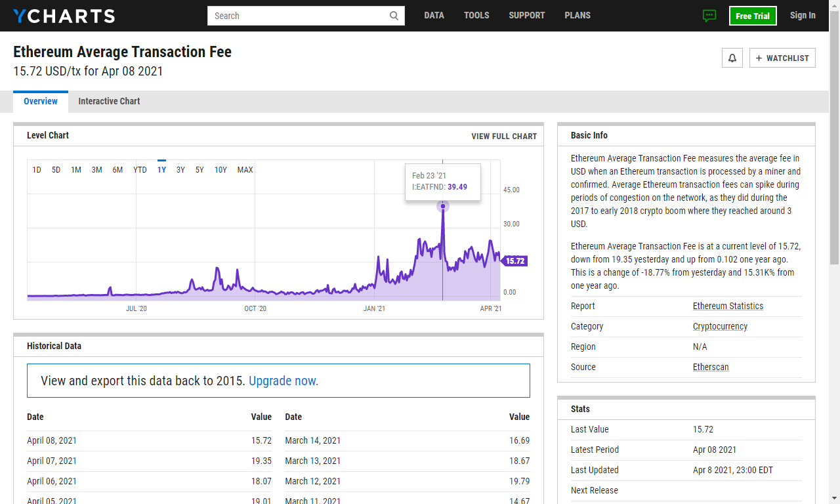
Task: Click the April 07, 2021 date cell
Action: pyautogui.click(x=52, y=461)
